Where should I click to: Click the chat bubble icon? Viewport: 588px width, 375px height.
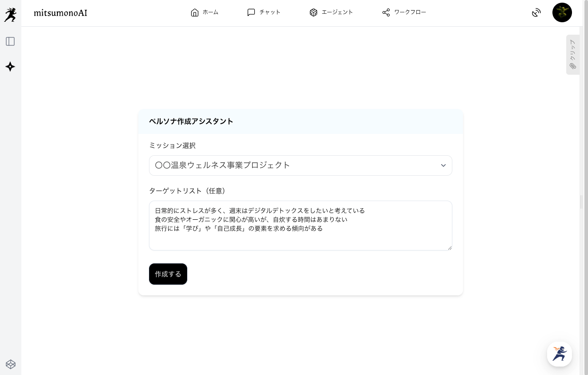click(251, 12)
